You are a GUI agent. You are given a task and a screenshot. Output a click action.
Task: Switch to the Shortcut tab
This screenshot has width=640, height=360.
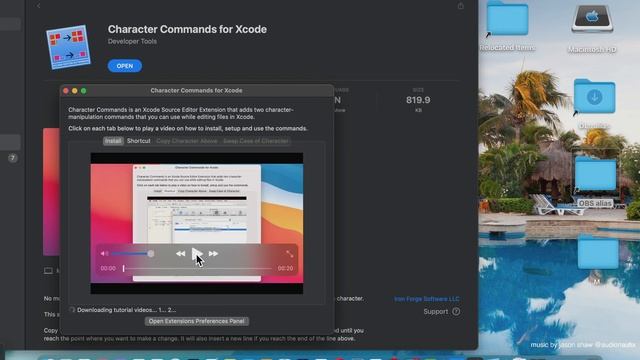point(139,141)
